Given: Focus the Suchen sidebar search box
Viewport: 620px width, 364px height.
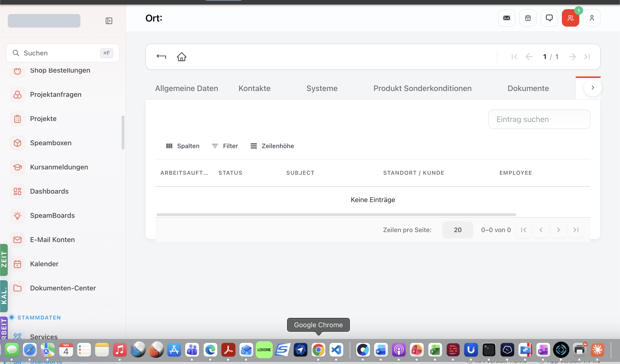Looking at the screenshot, I should click(62, 53).
